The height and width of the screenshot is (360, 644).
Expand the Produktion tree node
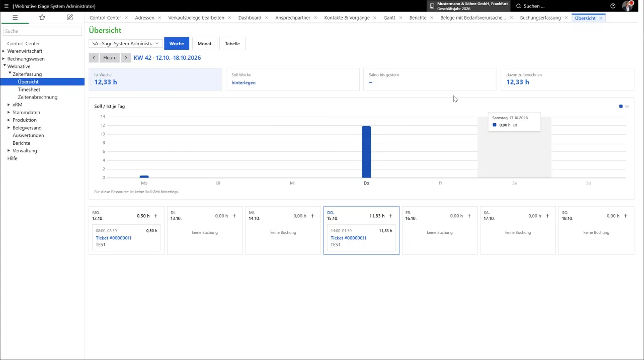pyautogui.click(x=9, y=120)
